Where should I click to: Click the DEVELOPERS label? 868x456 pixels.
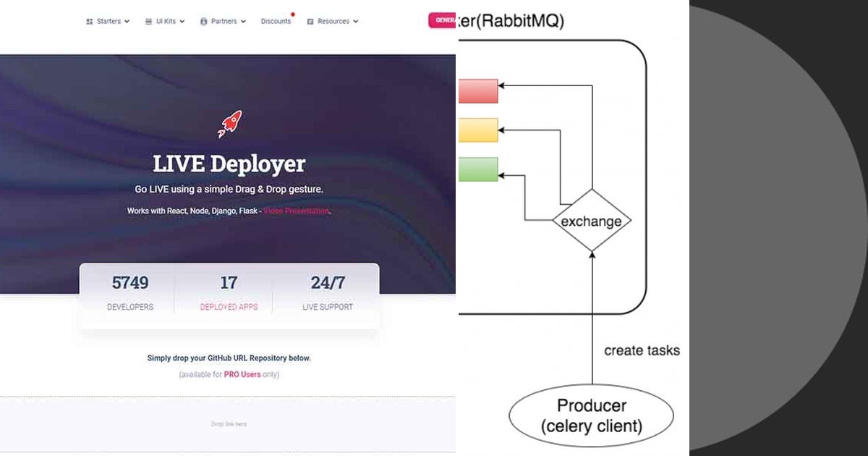(x=130, y=307)
